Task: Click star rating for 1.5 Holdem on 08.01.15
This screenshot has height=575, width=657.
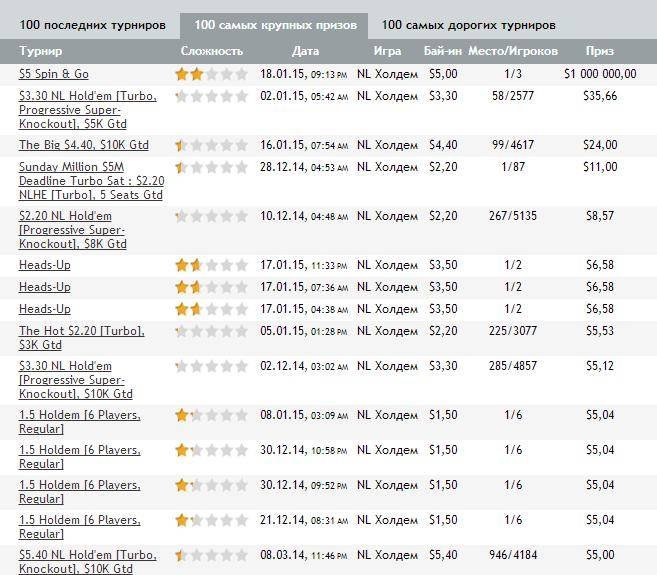Action: pyautogui.click(x=211, y=415)
